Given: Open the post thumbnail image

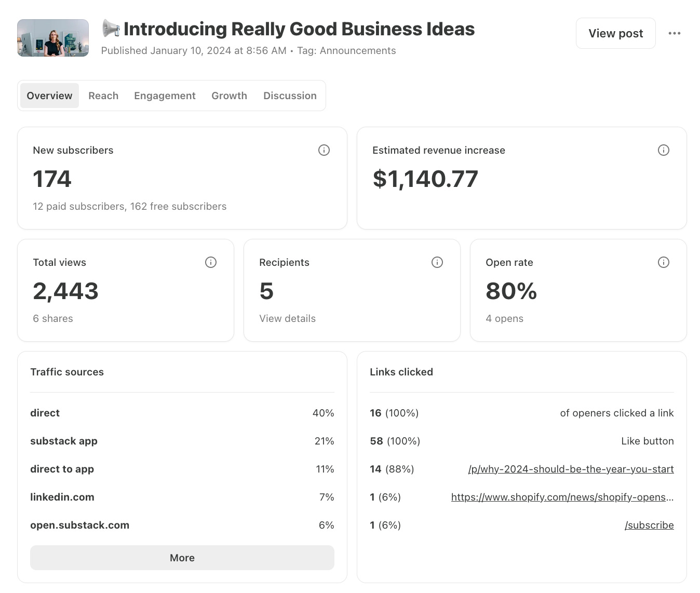Looking at the screenshot, I should pyautogui.click(x=53, y=38).
